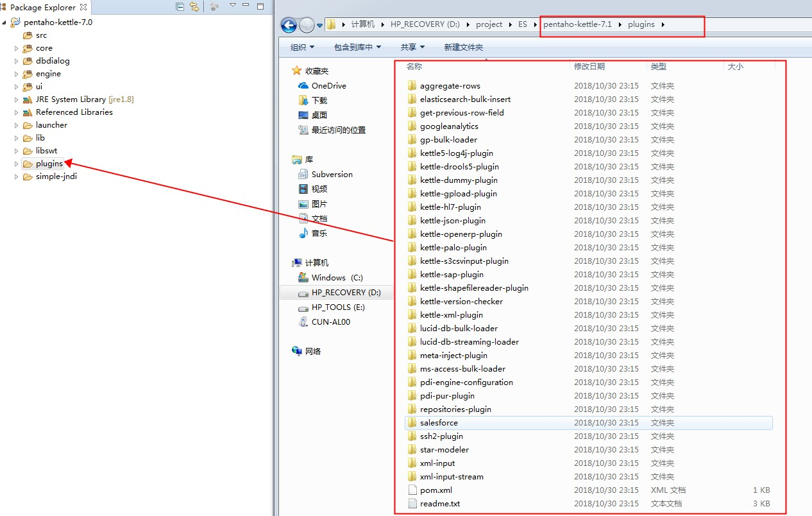Expand Referenced Libraries node

(x=17, y=112)
